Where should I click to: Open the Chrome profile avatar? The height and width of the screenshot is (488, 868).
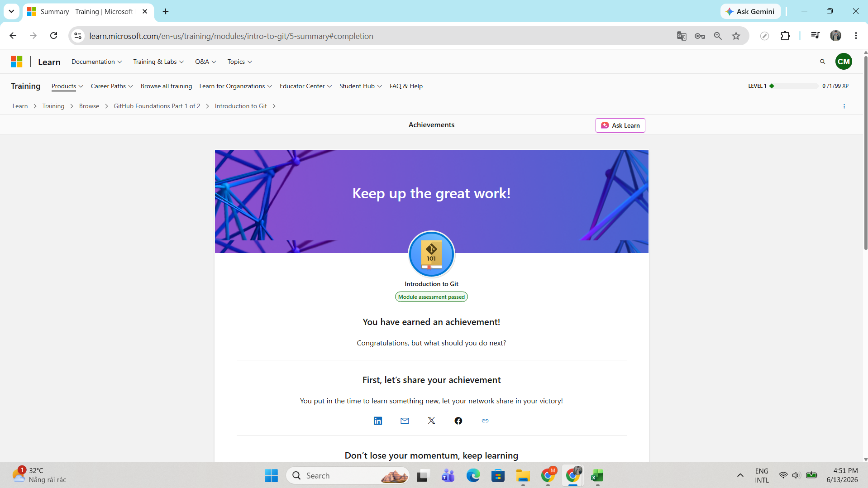(x=835, y=36)
